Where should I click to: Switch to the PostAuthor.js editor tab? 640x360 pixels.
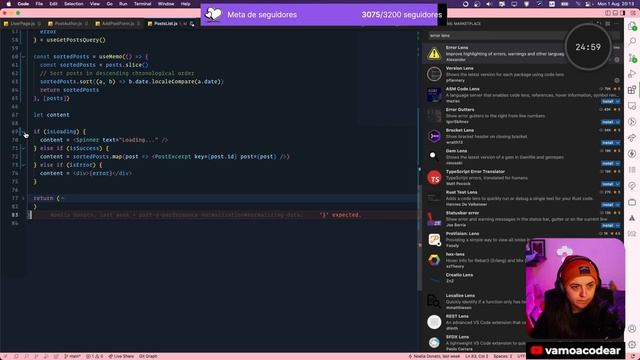tap(67, 24)
